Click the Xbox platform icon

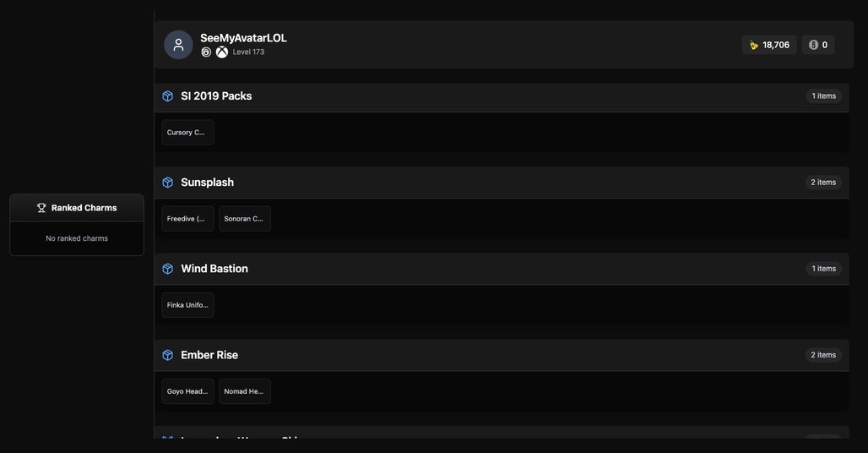click(222, 52)
